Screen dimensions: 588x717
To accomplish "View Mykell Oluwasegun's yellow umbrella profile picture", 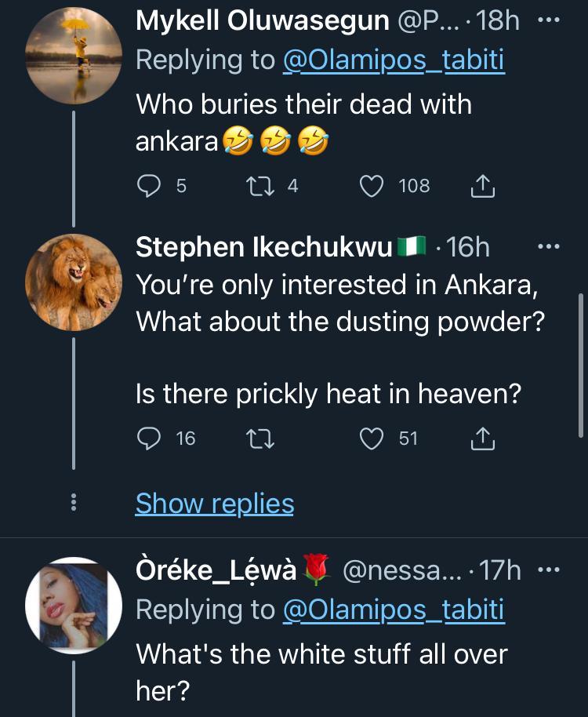I will coord(73,56).
